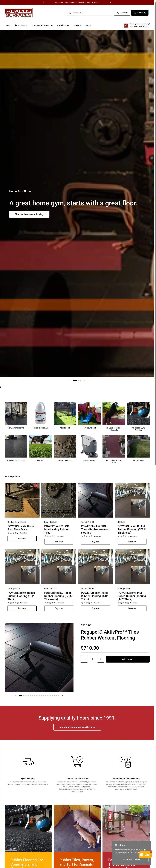Click Shop for home gym flooring button
Screen dimensions: 156x868
pos(29,214)
